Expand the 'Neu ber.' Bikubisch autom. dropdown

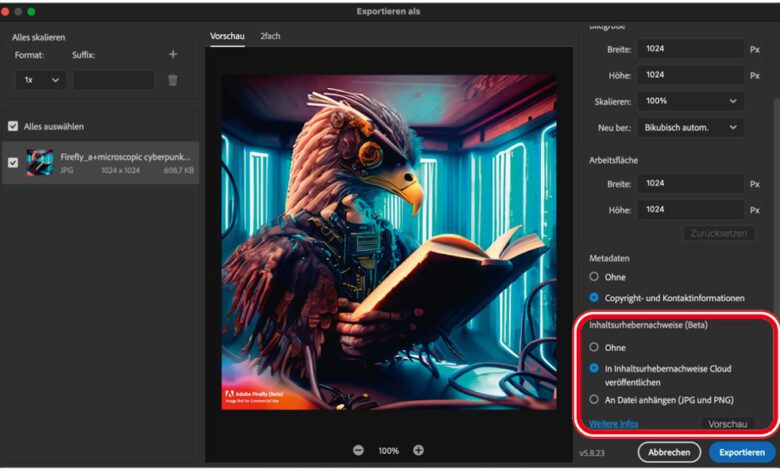click(x=690, y=127)
